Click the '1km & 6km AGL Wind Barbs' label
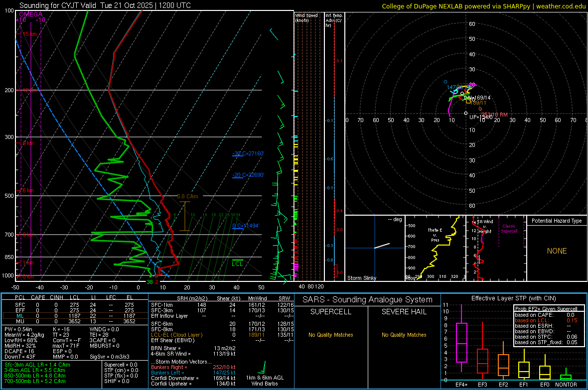The height and width of the screenshot is (390, 588). [x=265, y=381]
